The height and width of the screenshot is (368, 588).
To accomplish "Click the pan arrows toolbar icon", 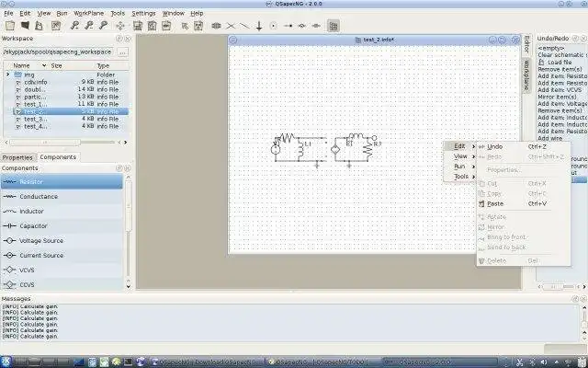I will point(120,26).
